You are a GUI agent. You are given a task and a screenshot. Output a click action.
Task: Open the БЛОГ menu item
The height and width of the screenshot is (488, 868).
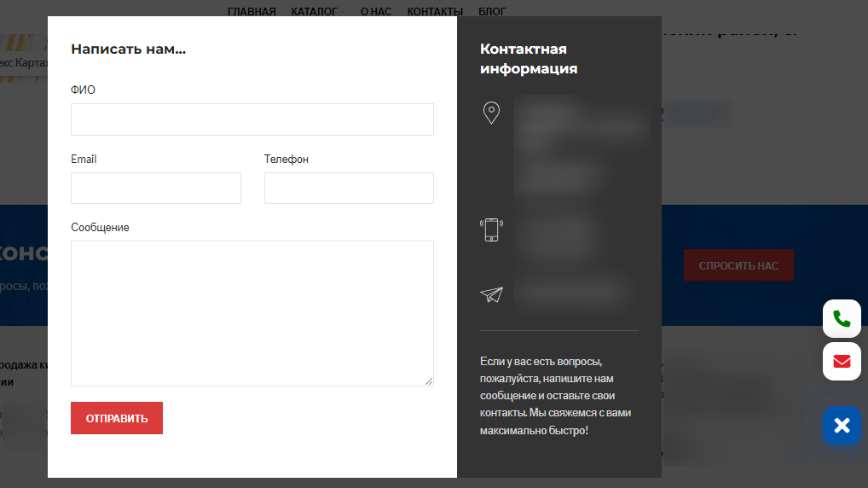click(492, 11)
